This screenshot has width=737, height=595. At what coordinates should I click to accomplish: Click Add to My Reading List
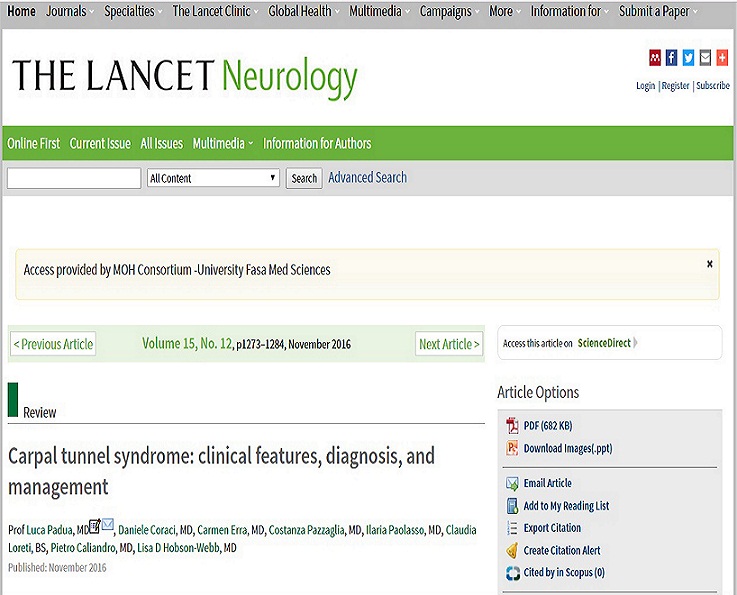566,506
